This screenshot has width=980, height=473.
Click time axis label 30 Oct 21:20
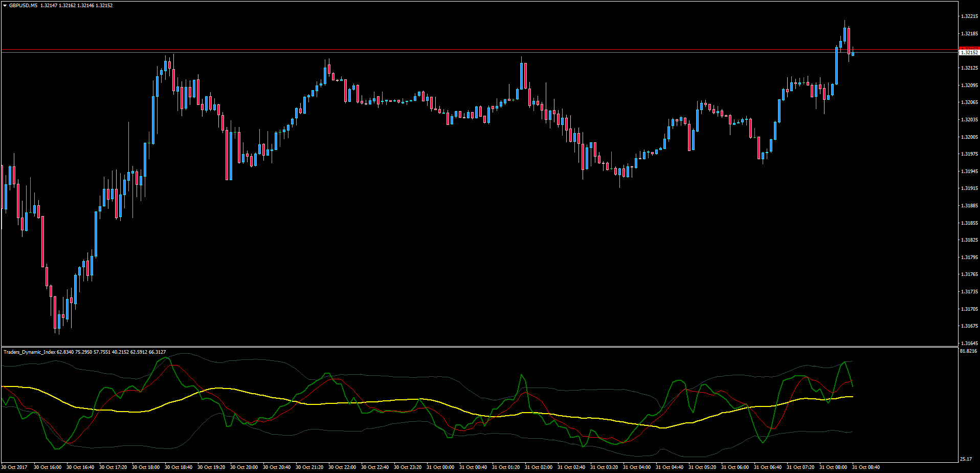[x=309, y=467]
